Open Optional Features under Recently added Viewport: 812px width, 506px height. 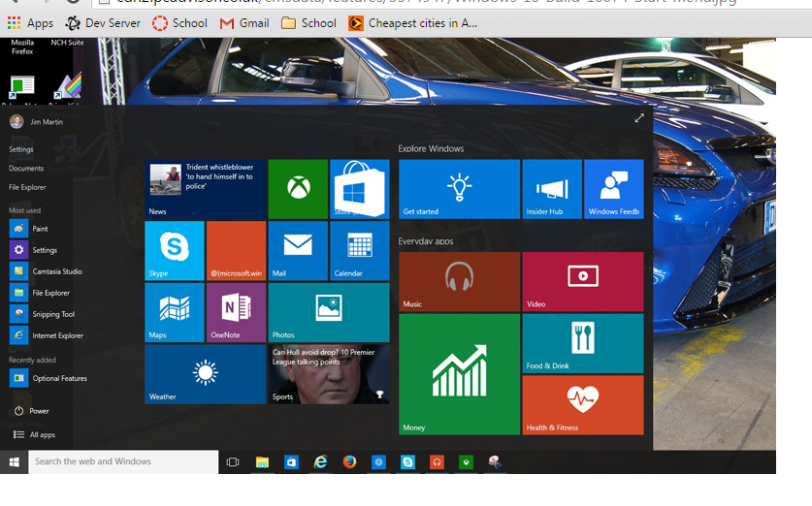pyautogui.click(x=49, y=378)
